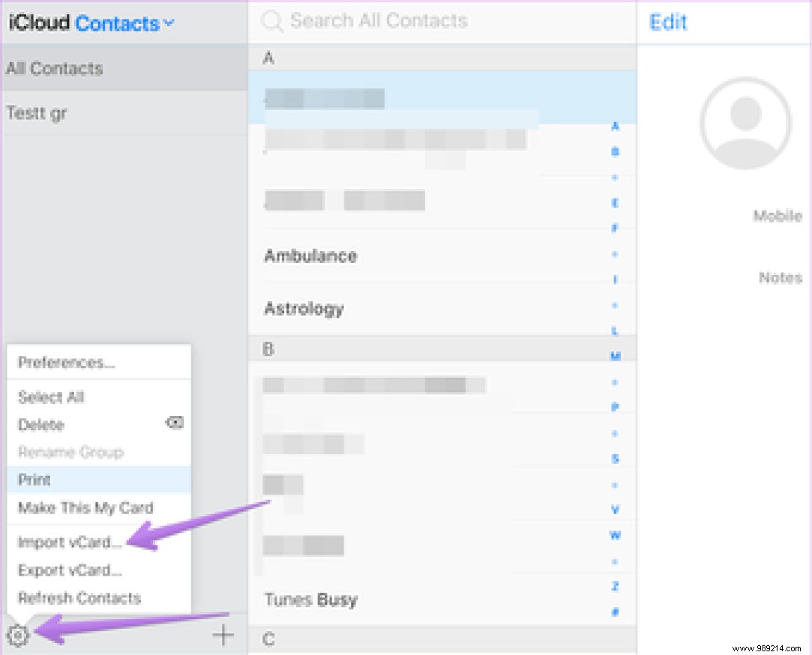The image size is (812, 655).
Task: Choose Select All from the context menu
Action: [50, 397]
